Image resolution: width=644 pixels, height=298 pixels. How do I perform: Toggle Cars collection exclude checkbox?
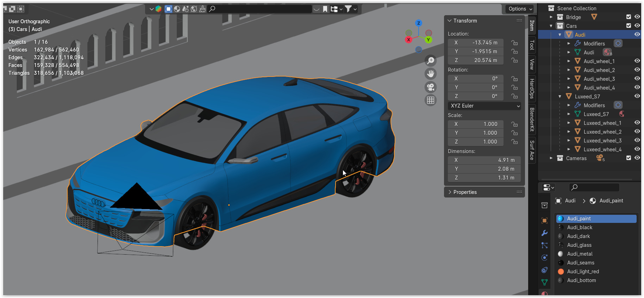coord(629,26)
